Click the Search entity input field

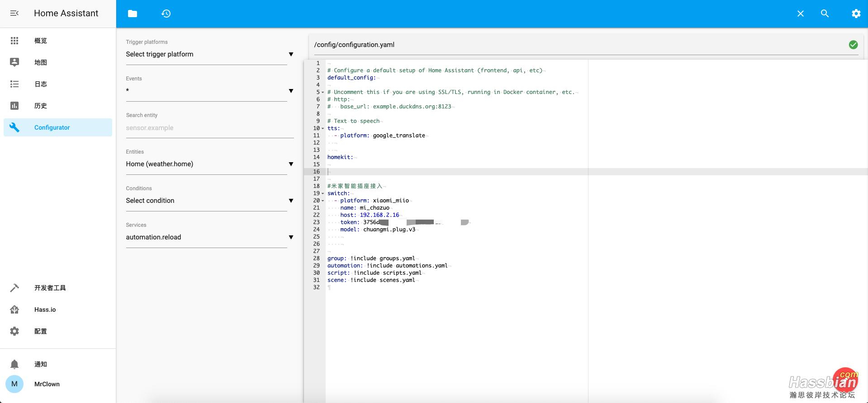[210, 128]
